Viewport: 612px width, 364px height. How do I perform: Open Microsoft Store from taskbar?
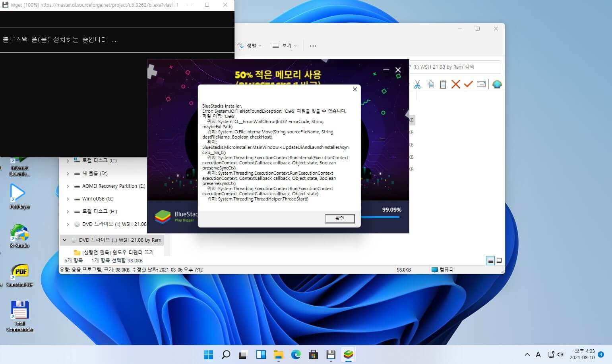pos(313,354)
